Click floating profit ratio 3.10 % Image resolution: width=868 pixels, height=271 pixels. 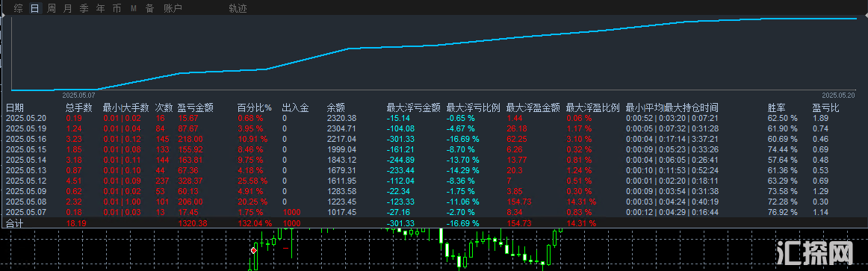pos(579,139)
